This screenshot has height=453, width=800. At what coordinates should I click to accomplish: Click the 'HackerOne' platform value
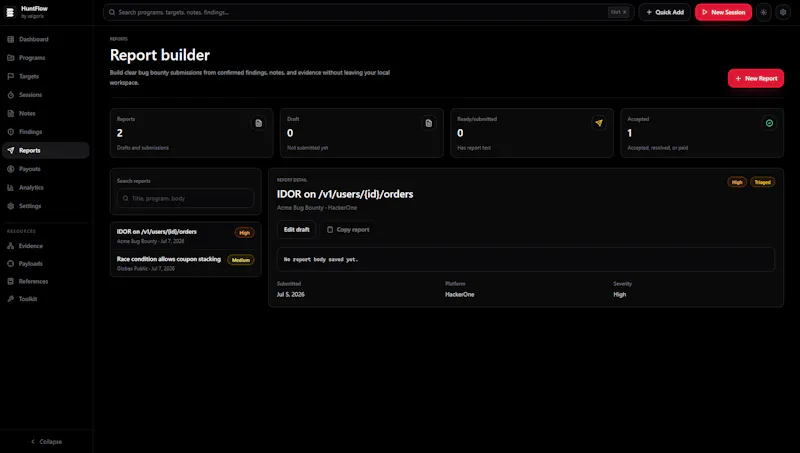(x=460, y=294)
